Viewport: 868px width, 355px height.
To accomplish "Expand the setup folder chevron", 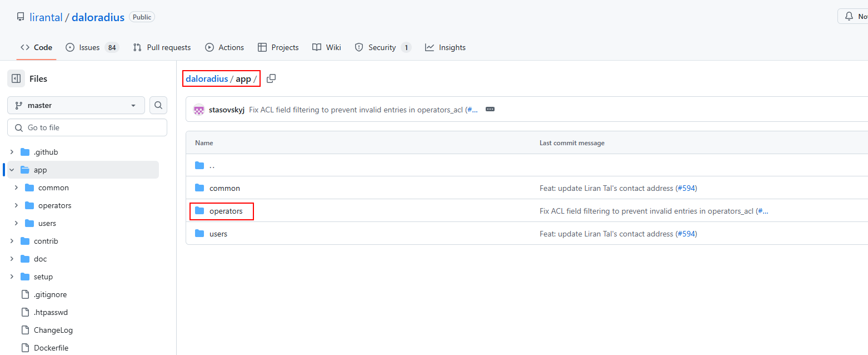I will click(12, 277).
